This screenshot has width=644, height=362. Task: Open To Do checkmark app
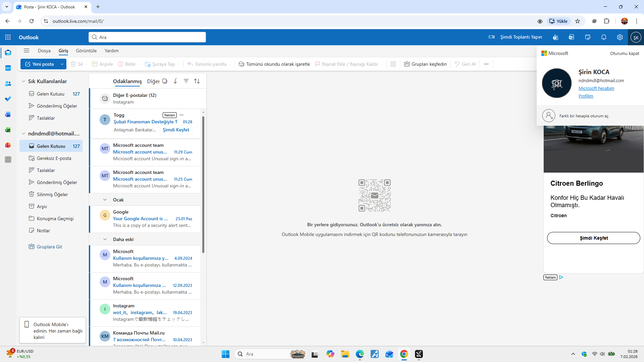(8, 99)
